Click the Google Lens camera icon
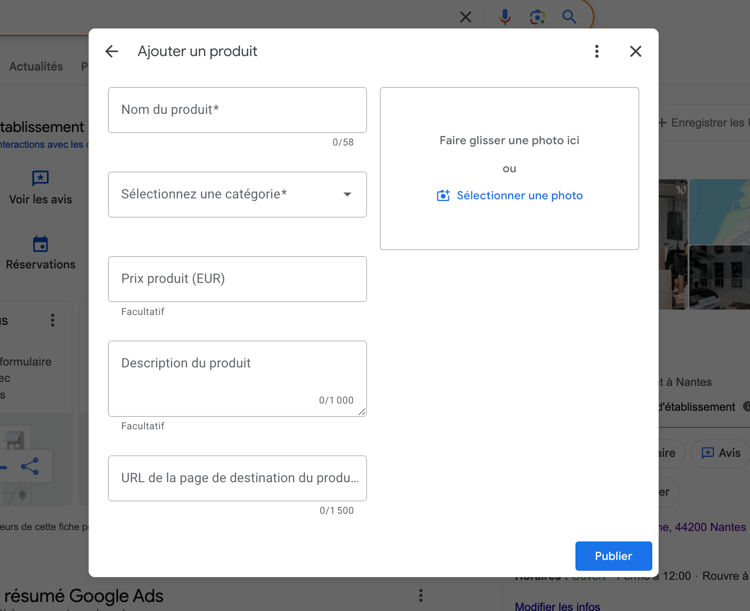Viewport: 750px width, 611px height. coord(537,17)
